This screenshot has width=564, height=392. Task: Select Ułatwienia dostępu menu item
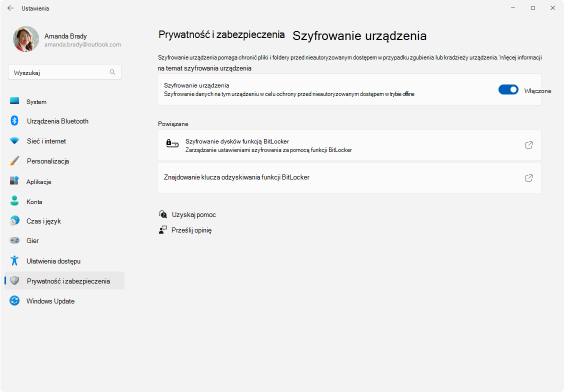click(x=53, y=261)
